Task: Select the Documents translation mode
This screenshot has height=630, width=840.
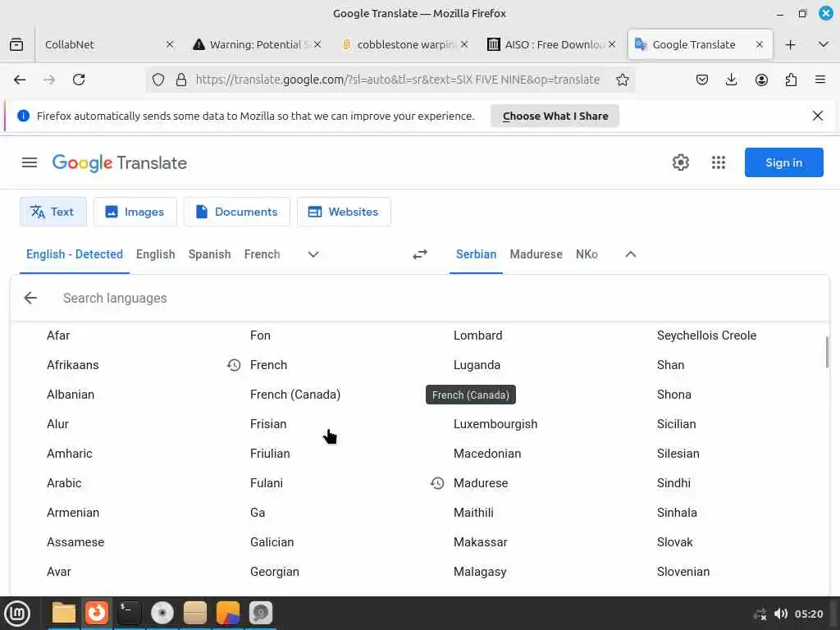Action: pyautogui.click(x=237, y=212)
